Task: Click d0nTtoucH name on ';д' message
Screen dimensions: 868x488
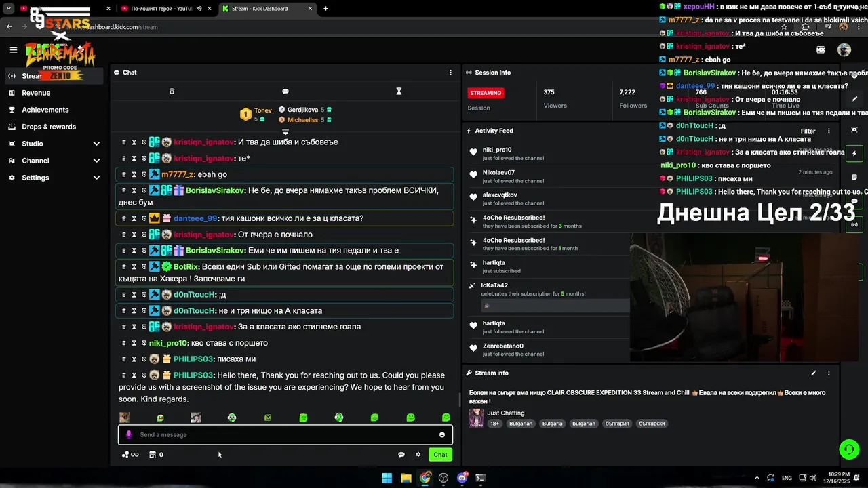Action: pyautogui.click(x=195, y=295)
